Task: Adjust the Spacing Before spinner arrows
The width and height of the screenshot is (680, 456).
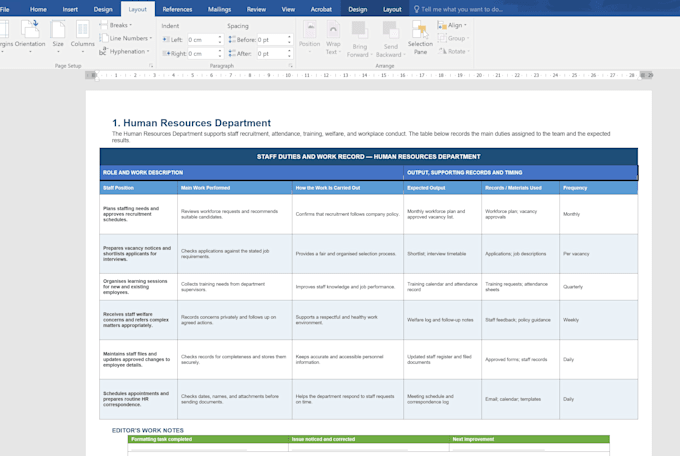Action: click(x=289, y=40)
